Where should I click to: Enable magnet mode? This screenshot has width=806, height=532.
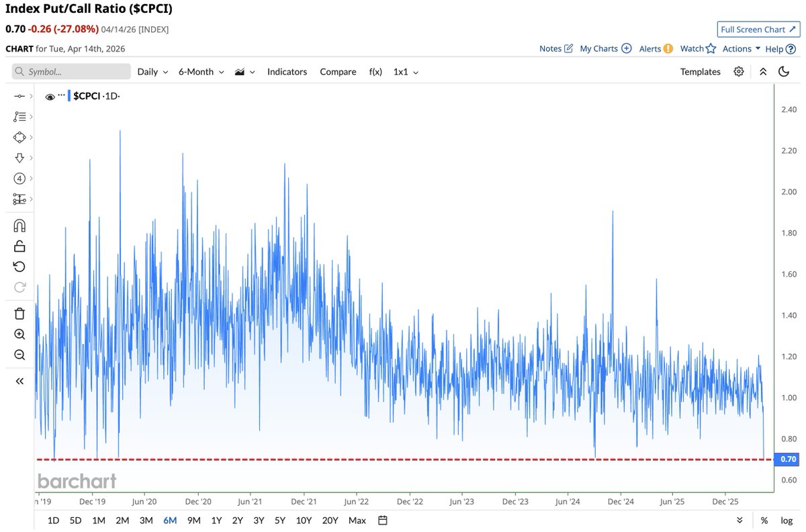tap(20, 225)
